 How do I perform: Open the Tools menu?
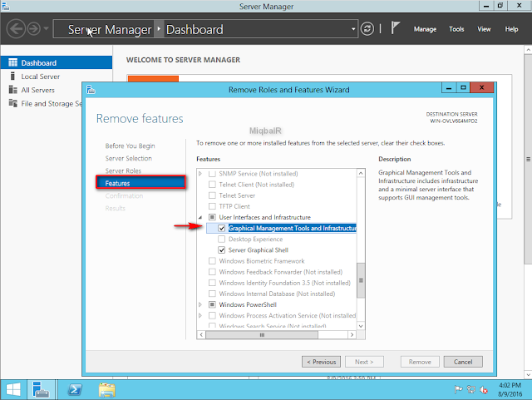pyautogui.click(x=456, y=29)
